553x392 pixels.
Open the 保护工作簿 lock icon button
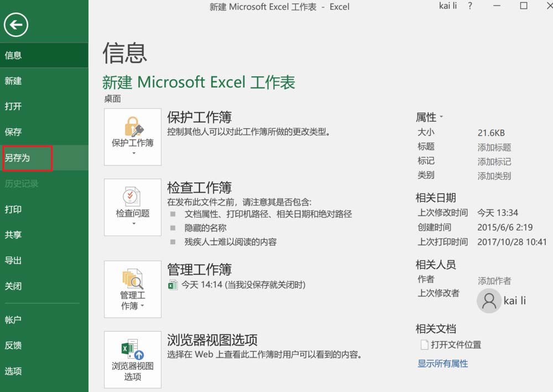(x=133, y=137)
